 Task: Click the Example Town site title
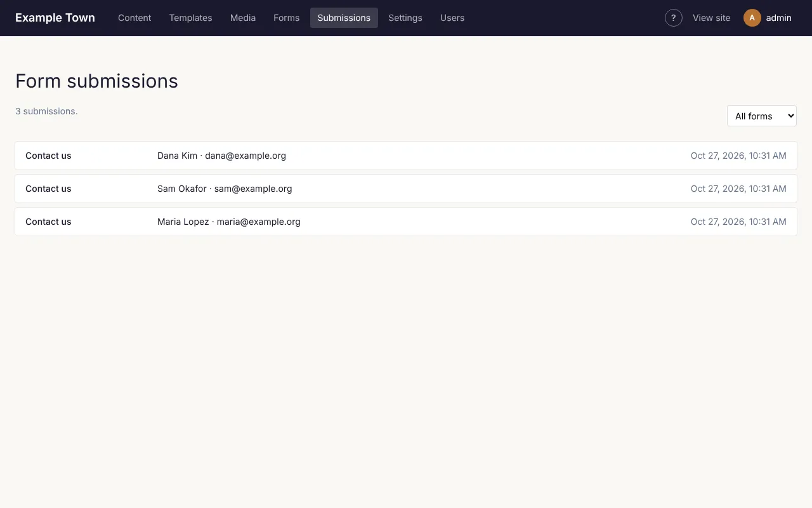pyautogui.click(x=55, y=18)
